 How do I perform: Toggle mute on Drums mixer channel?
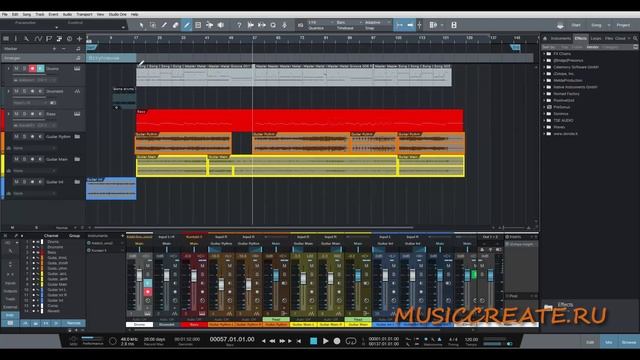(148, 266)
